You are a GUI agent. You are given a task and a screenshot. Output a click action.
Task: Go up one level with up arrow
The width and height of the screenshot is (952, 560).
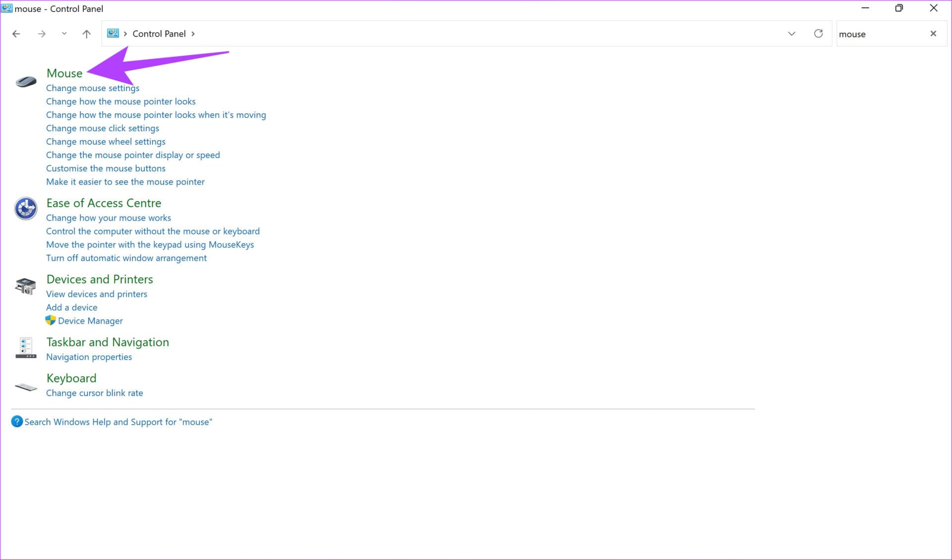coord(86,34)
